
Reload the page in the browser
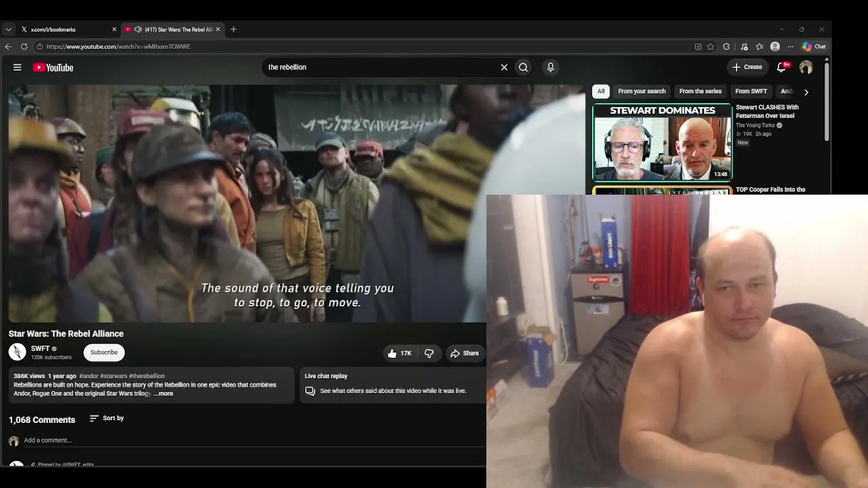pyautogui.click(x=24, y=47)
